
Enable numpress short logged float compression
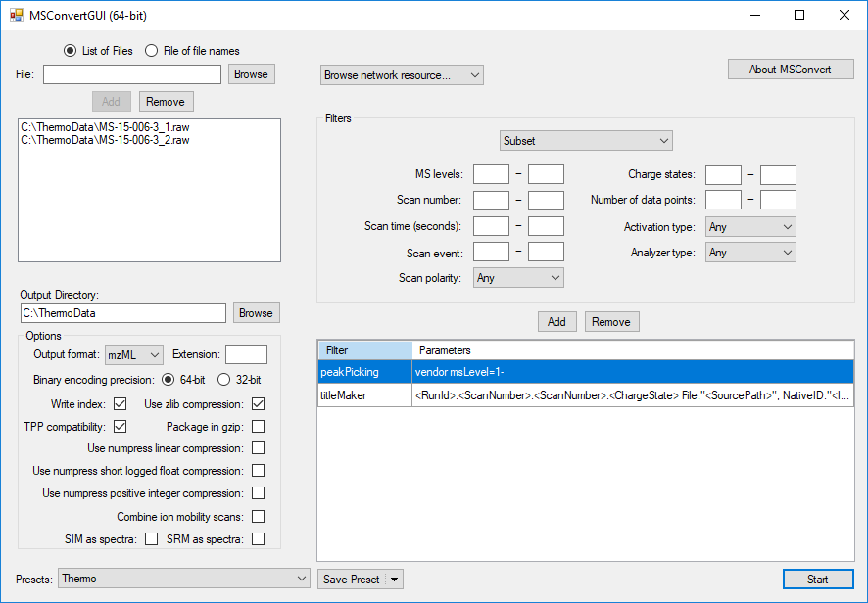point(258,471)
